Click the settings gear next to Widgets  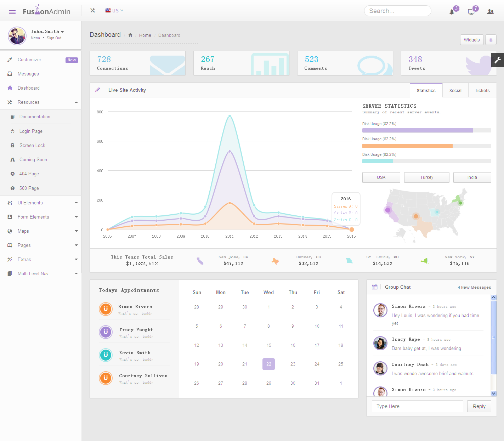[491, 40]
